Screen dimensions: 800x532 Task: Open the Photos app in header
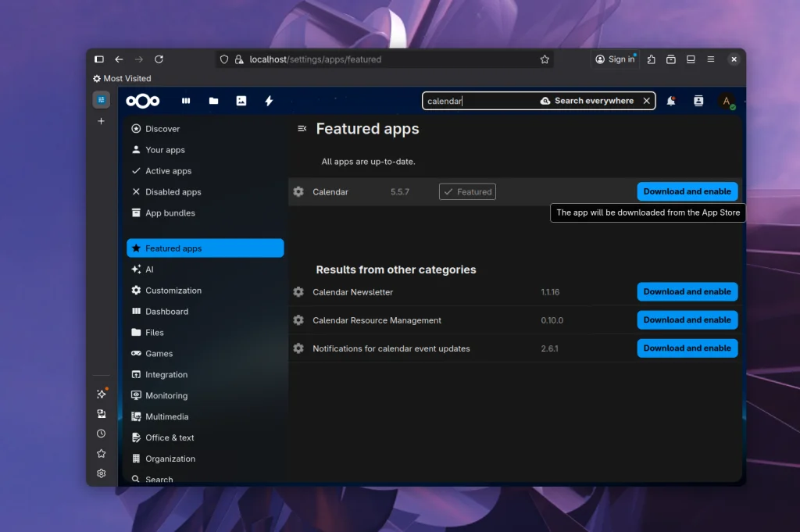point(241,101)
